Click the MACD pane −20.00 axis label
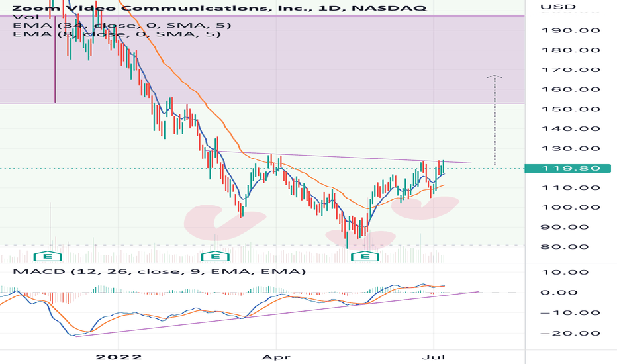 [571, 334]
